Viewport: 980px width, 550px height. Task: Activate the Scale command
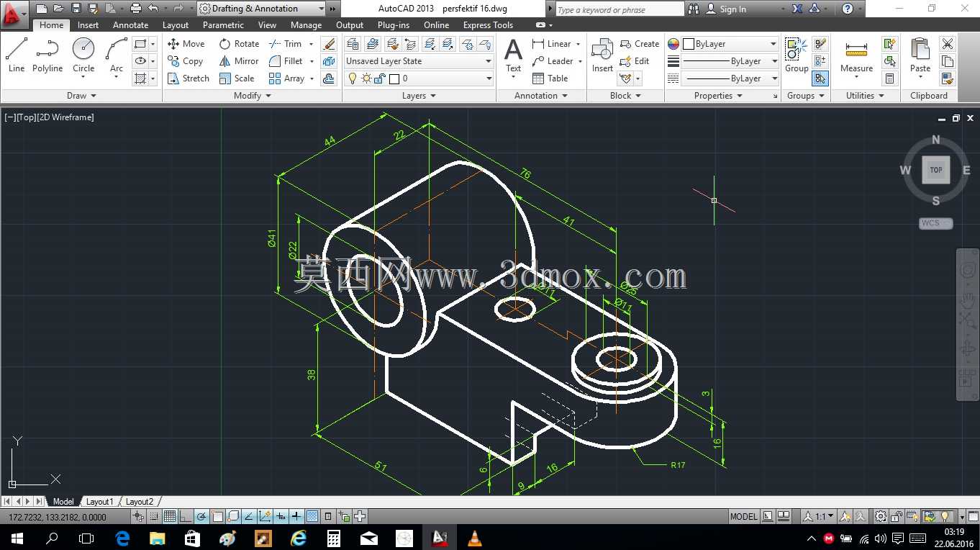pos(237,78)
